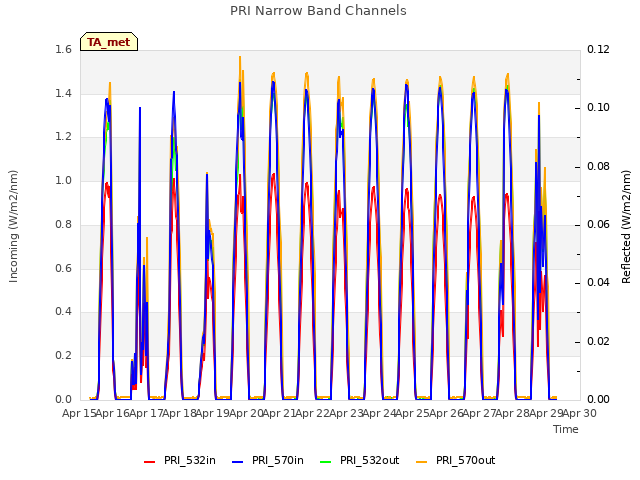Click the Apr 26 x-axis tick label

point(446,413)
